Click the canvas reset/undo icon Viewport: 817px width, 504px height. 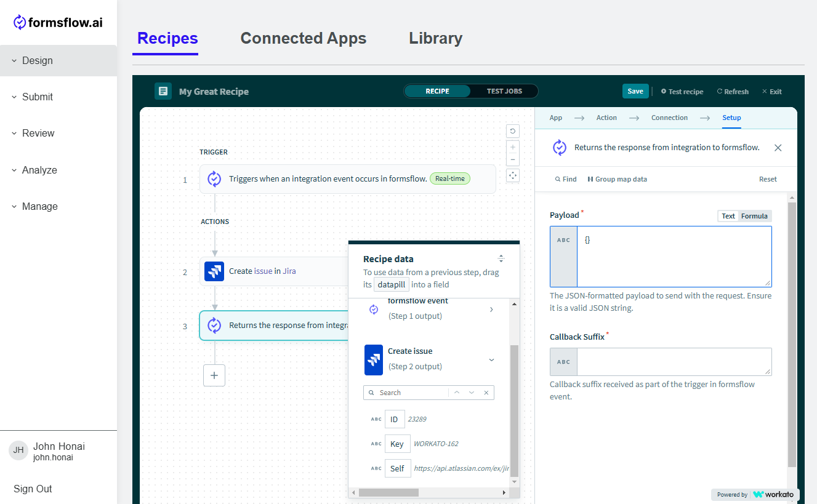pos(512,131)
